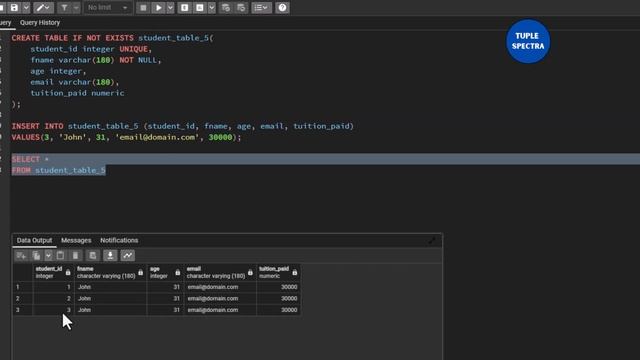Switch to the Query editor tab
Viewport: 640px width, 360px height.
click(x=6, y=22)
